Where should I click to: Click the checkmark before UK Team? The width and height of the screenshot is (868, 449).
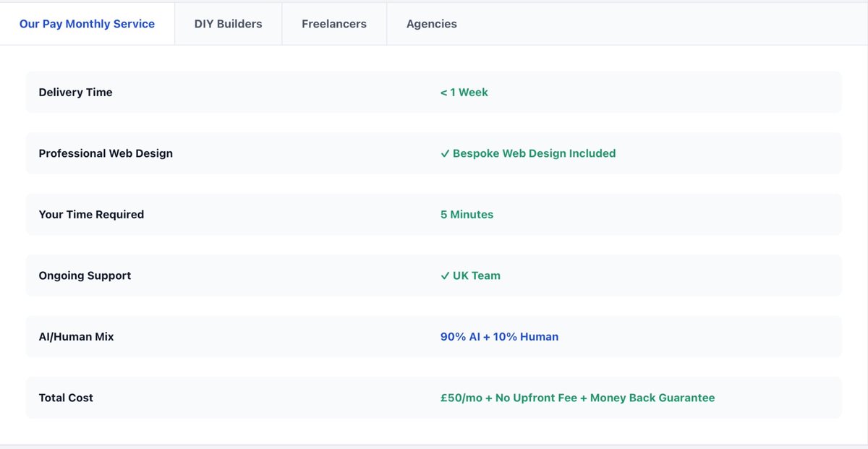point(445,275)
